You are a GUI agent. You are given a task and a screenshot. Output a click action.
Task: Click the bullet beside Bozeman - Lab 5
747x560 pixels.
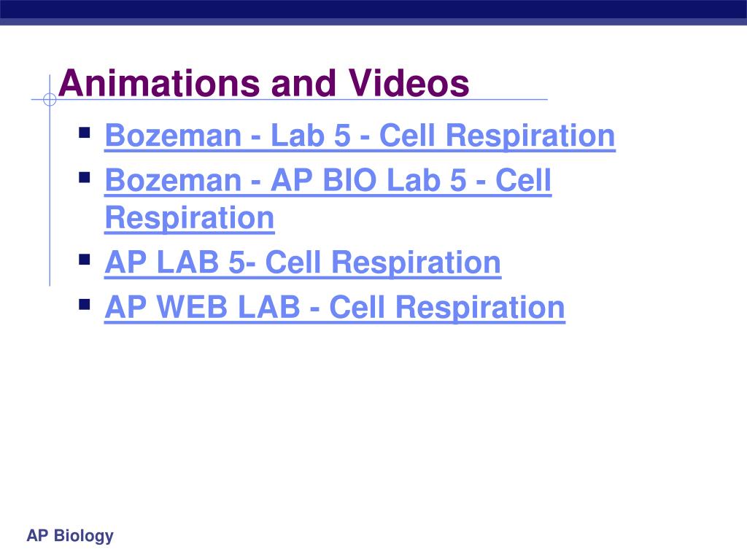(85, 133)
